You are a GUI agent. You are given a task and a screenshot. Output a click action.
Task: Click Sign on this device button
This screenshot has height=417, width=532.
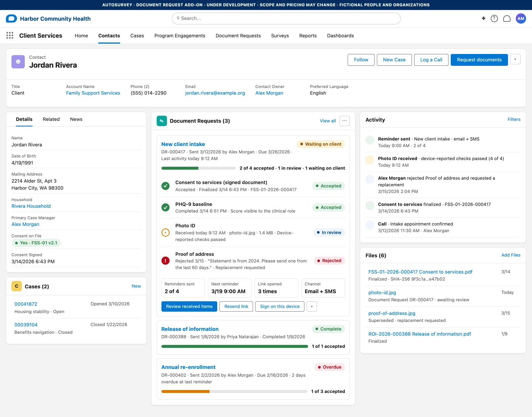[x=280, y=306]
